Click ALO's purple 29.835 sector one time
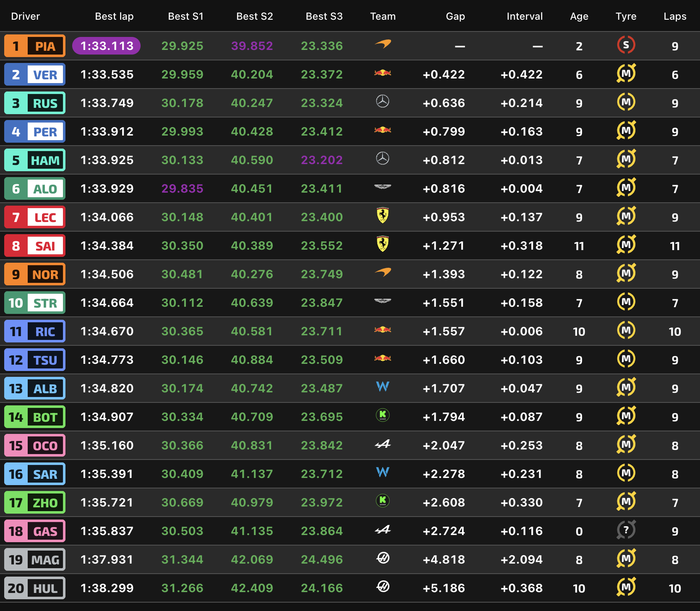The width and height of the screenshot is (700, 611). (x=182, y=189)
